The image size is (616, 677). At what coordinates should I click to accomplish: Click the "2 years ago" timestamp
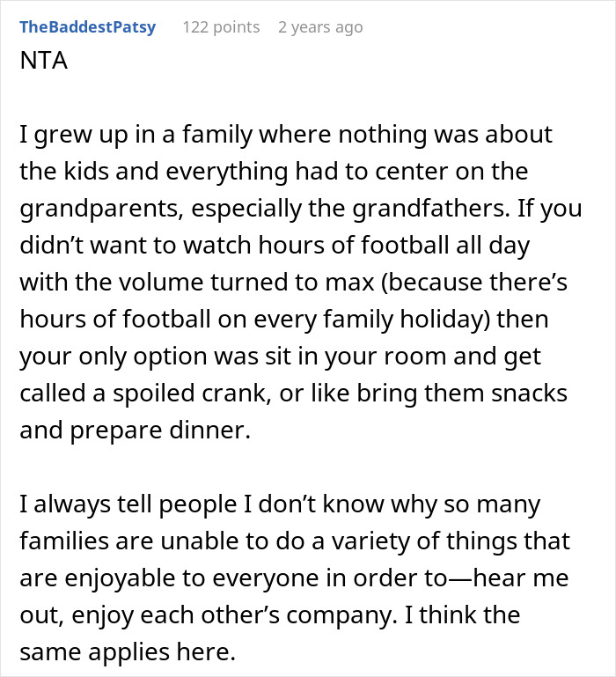point(319,27)
